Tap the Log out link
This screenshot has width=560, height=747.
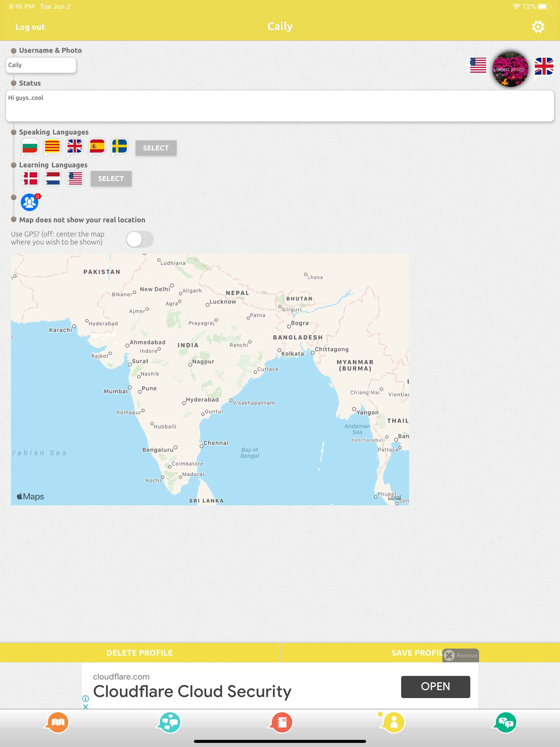[x=30, y=27]
